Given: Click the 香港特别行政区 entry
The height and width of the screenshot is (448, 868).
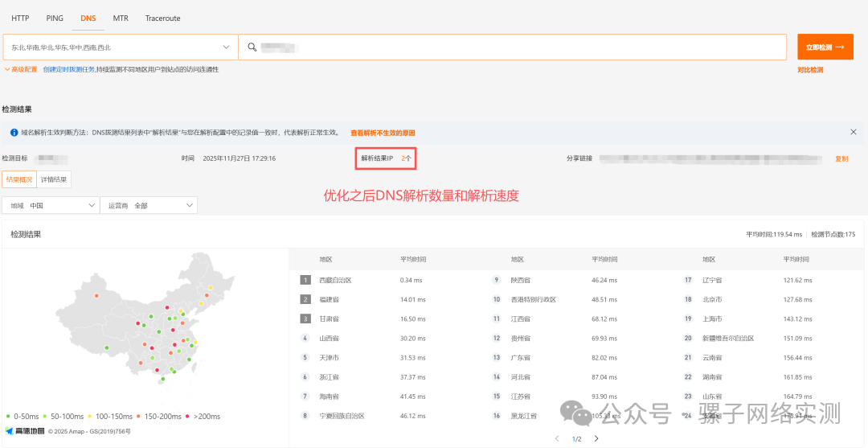Looking at the screenshot, I should 534,299.
